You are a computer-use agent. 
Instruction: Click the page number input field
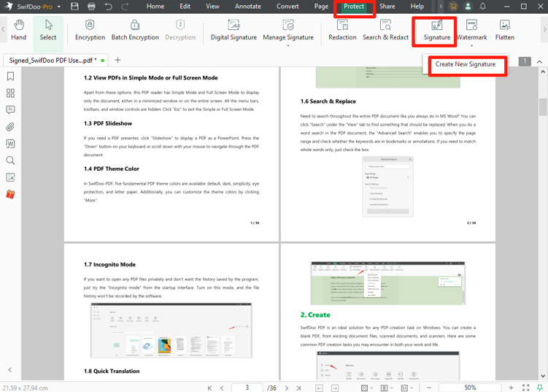[x=247, y=388]
